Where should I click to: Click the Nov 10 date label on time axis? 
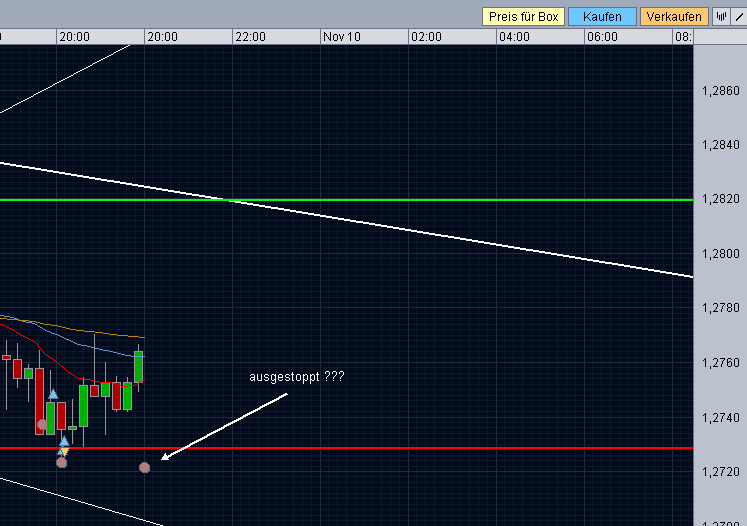point(341,36)
